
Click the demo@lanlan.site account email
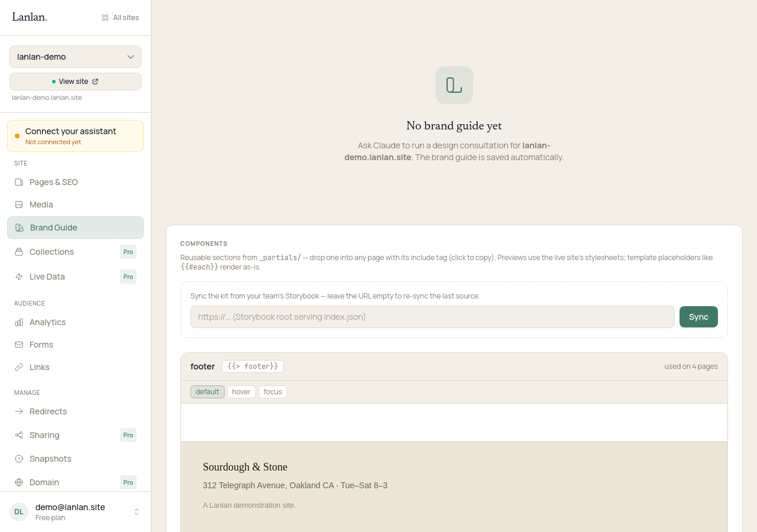pyautogui.click(x=70, y=507)
